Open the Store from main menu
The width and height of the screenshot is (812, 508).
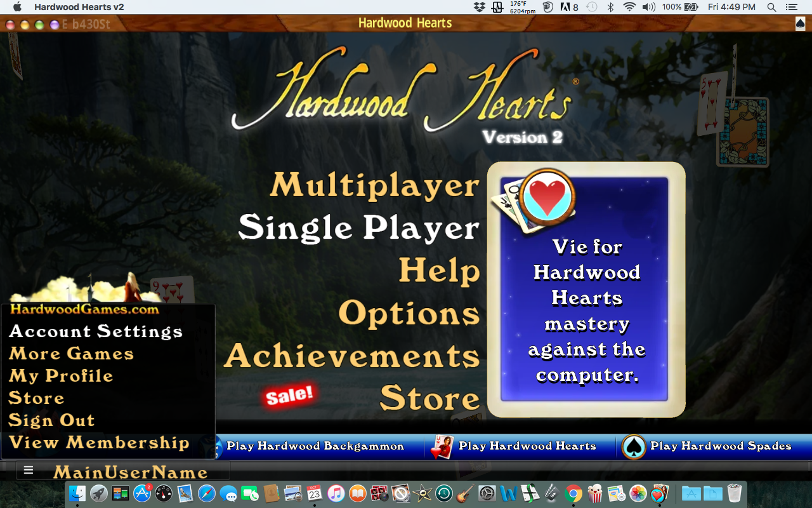(429, 398)
